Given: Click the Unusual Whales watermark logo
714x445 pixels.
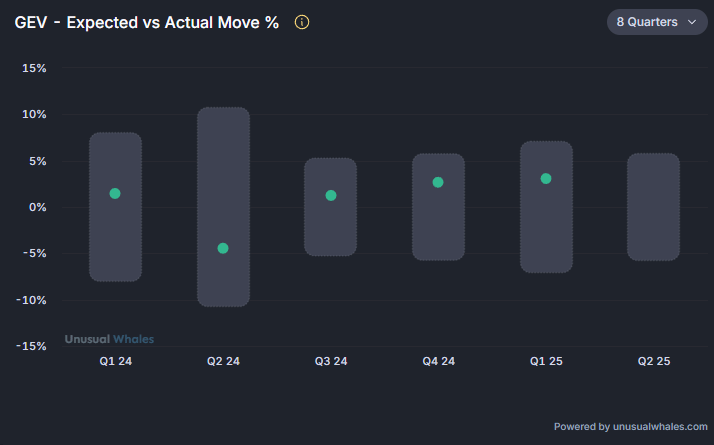Looking at the screenshot, I should [110, 339].
